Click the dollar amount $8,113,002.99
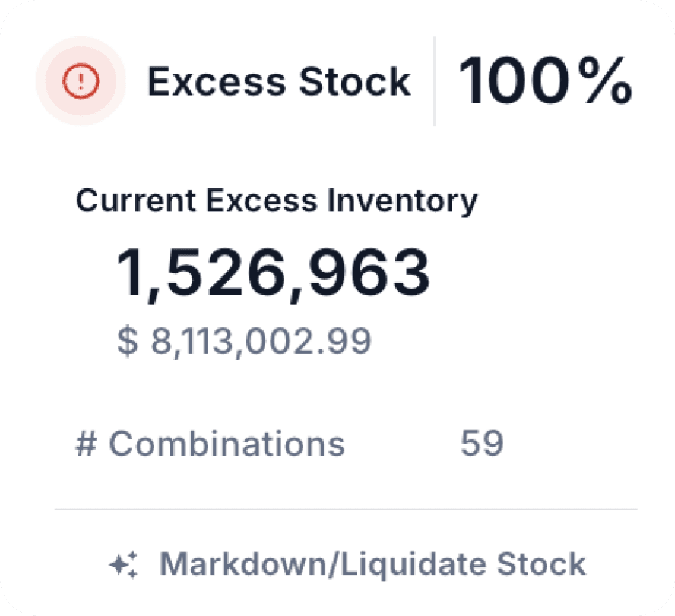Viewport: 675px width, 616px height. [x=243, y=340]
